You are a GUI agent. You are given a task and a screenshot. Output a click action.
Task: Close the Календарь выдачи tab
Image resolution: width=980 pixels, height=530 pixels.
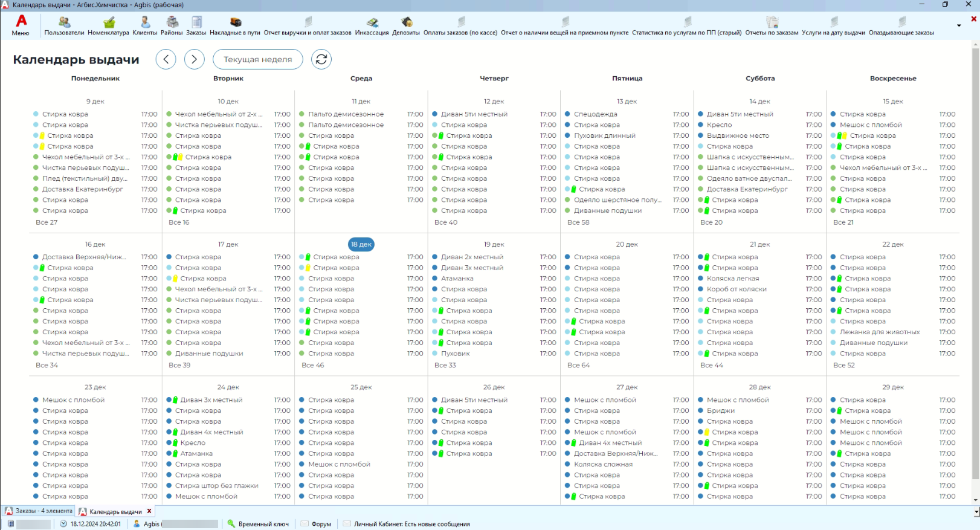point(149,511)
